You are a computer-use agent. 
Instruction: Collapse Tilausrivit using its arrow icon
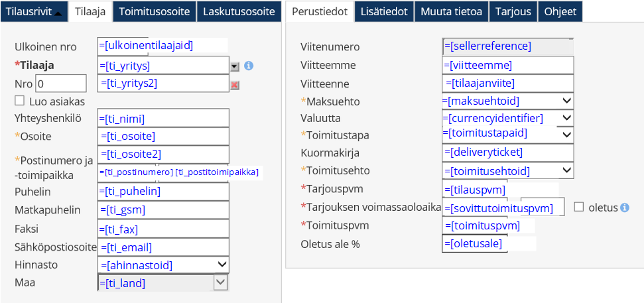coord(59,13)
